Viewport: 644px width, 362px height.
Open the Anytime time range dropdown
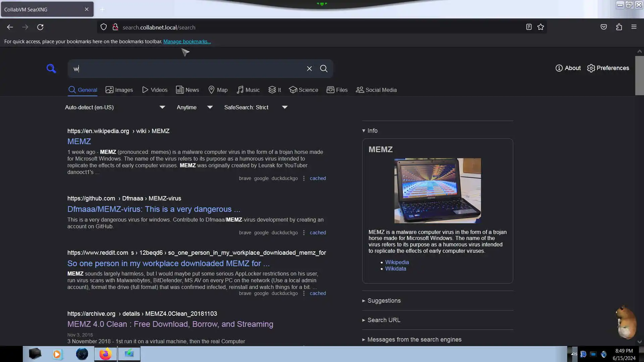click(195, 107)
